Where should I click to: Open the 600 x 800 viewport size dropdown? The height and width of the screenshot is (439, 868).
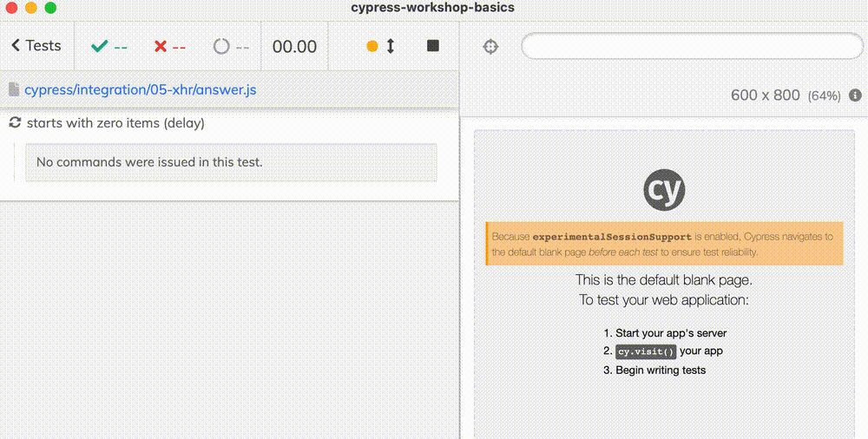(786, 95)
